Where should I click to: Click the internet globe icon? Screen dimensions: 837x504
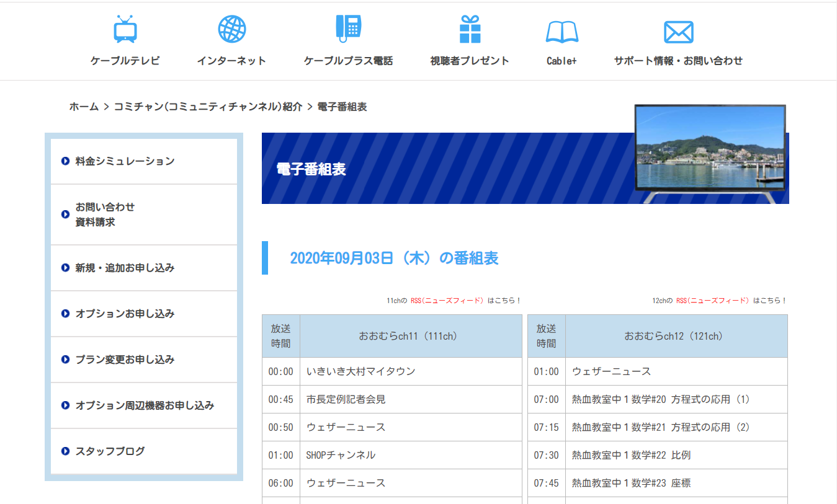click(x=232, y=29)
